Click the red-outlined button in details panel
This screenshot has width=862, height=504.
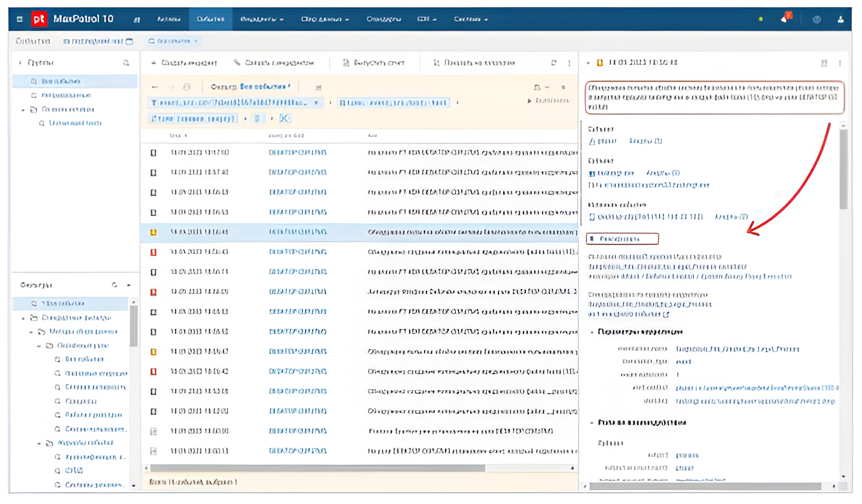coord(622,239)
